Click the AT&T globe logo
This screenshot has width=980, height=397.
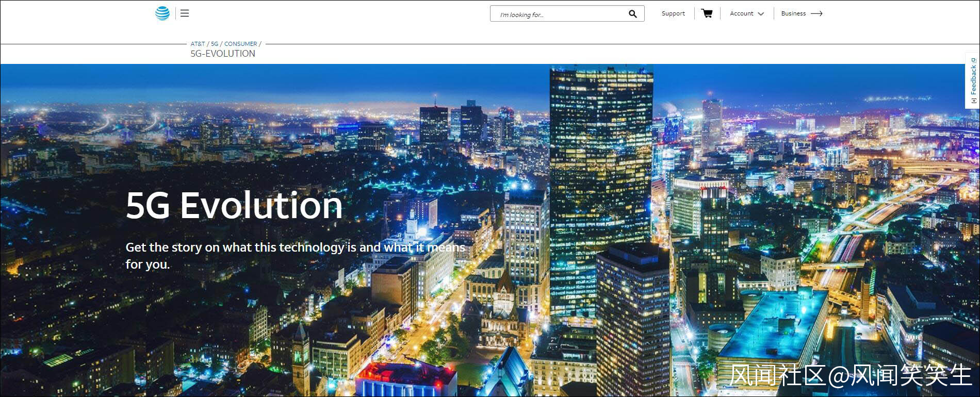pos(162,13)
